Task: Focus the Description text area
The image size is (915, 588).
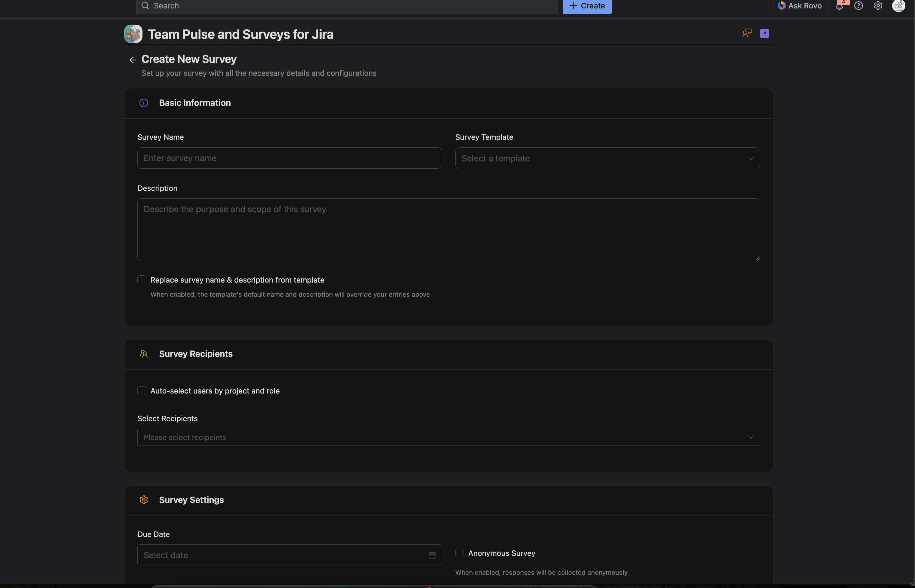Action: [448, 229]
